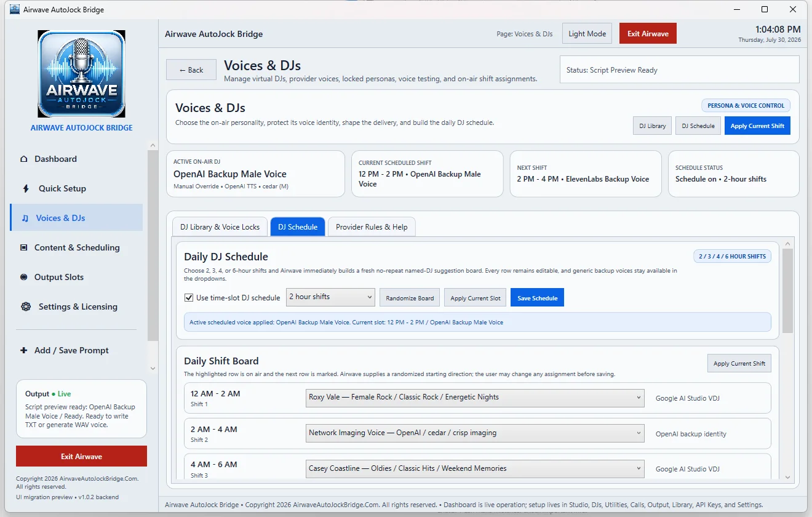Image resolution: width=812 pixels, height=517 pixels.
Task: Click the Apply Current Slot button
Action: [476, 298]
